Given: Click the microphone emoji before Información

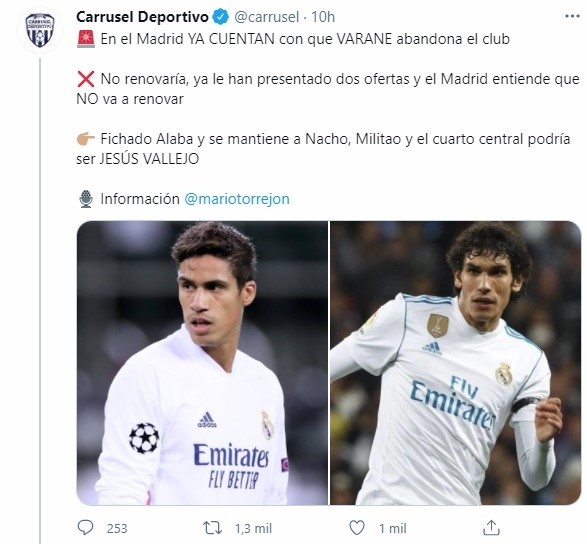Looking at the screenshot, I should [x=86, y=199].
